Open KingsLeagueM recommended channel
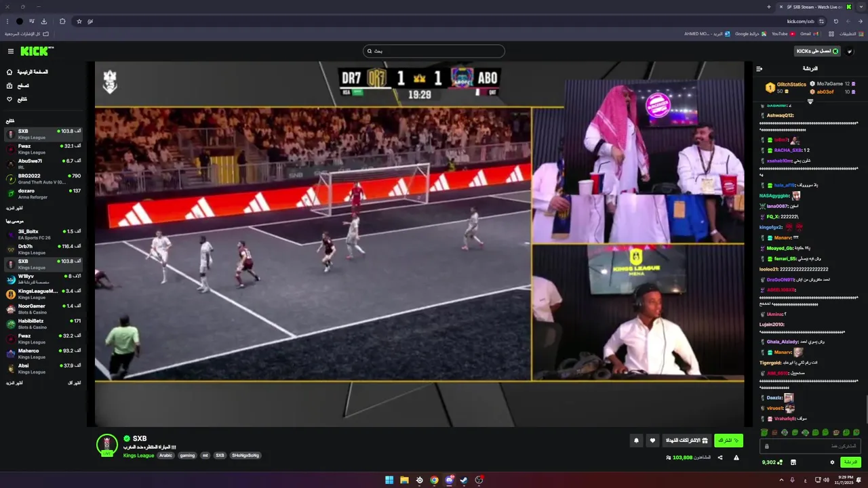 click(x=43, y=293)
